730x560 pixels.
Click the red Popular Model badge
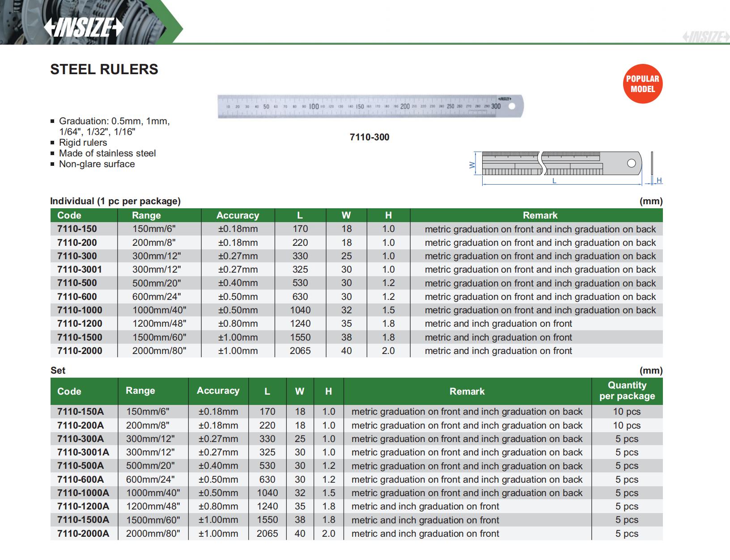(642, 84)
